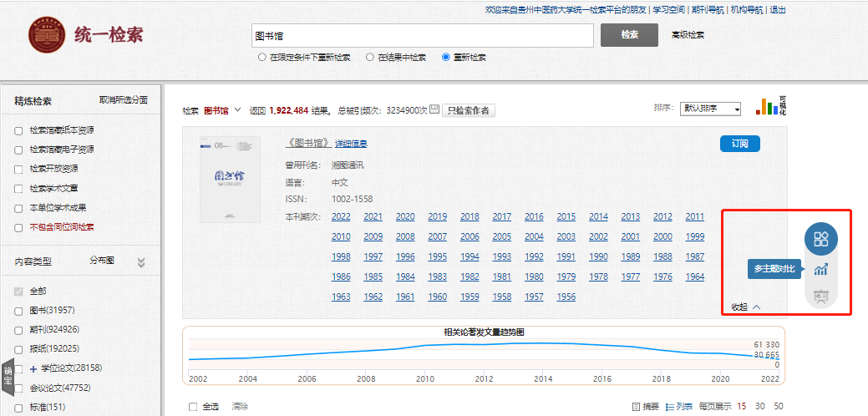Click the 订阅 subscribe button
Screen dimensions: 868x416
coord(739,144)
